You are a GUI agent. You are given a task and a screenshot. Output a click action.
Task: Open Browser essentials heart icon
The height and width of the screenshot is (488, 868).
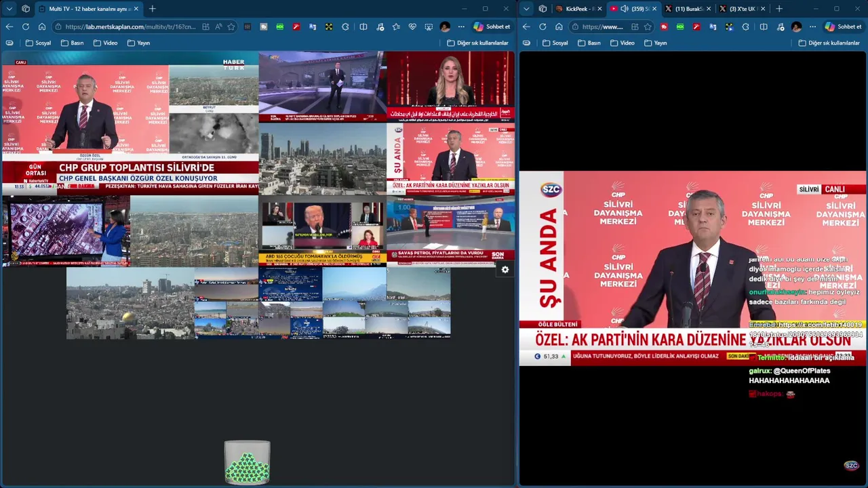412,26
